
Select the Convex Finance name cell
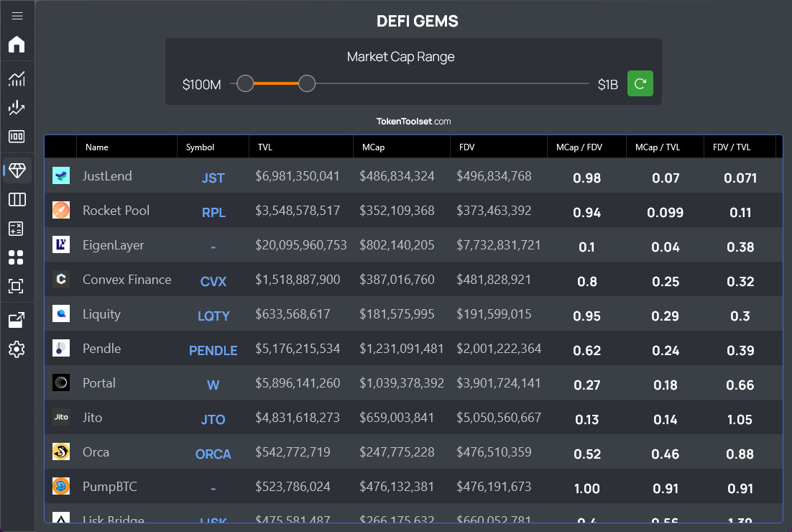126,280
